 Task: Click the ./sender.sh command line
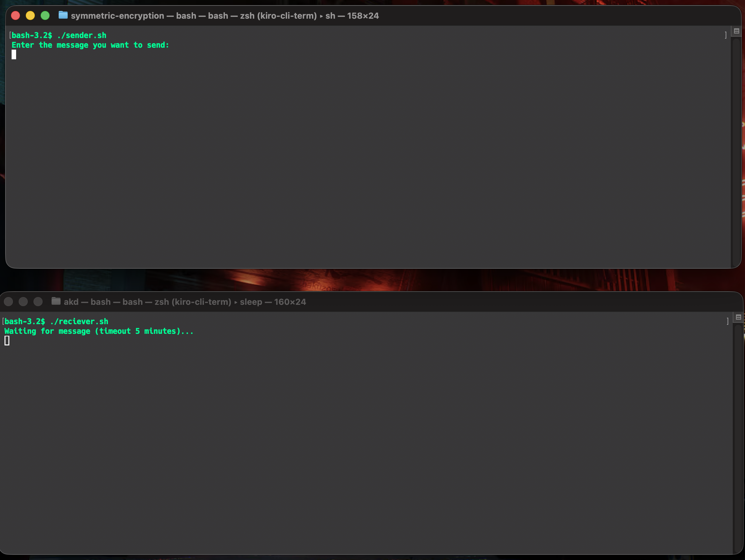tap(59, 35)
